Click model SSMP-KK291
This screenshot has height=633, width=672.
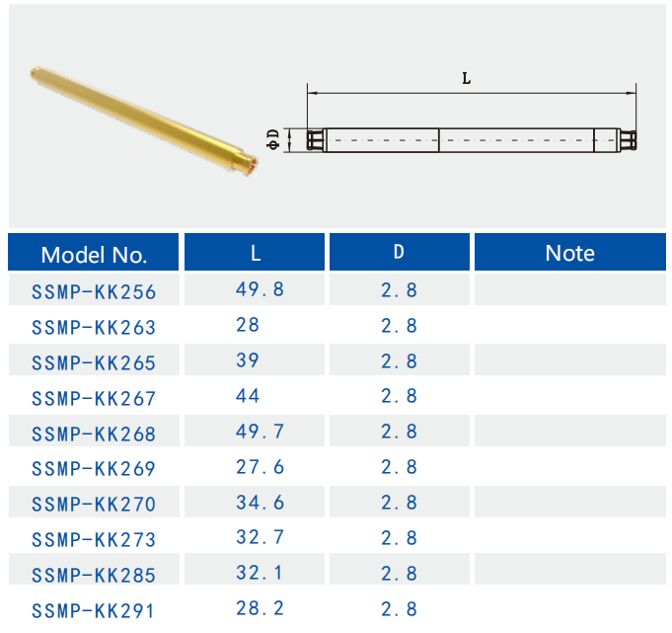tap(94, 610)
